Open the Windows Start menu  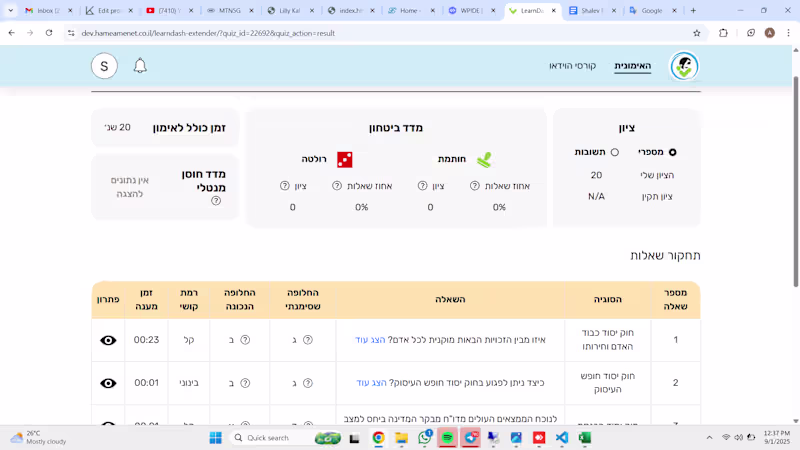[x=215, y=438]
